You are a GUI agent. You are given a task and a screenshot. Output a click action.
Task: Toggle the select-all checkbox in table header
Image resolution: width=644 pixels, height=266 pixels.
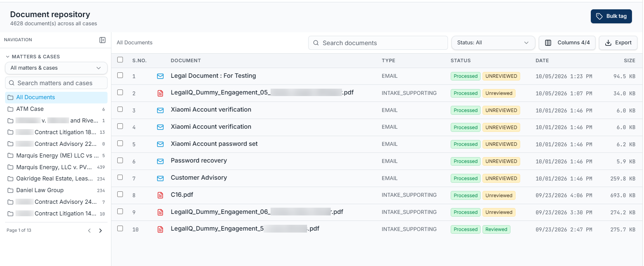pos(120,60)
